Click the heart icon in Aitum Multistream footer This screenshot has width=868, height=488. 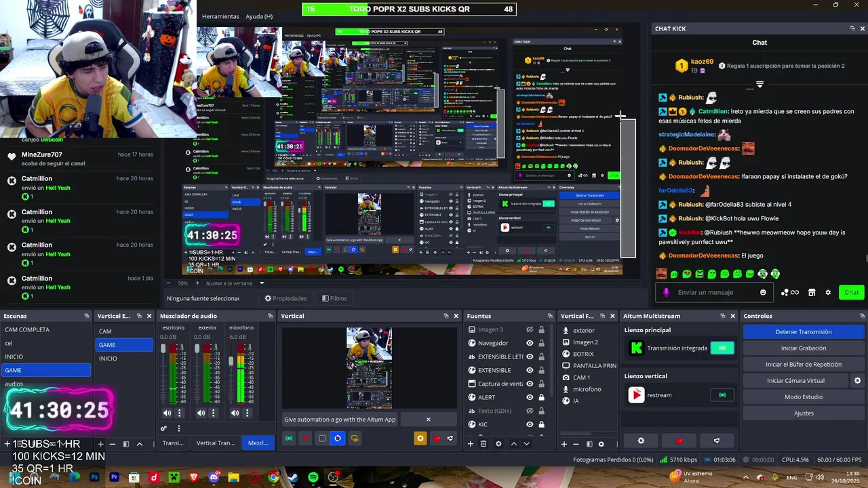point(679,441)
